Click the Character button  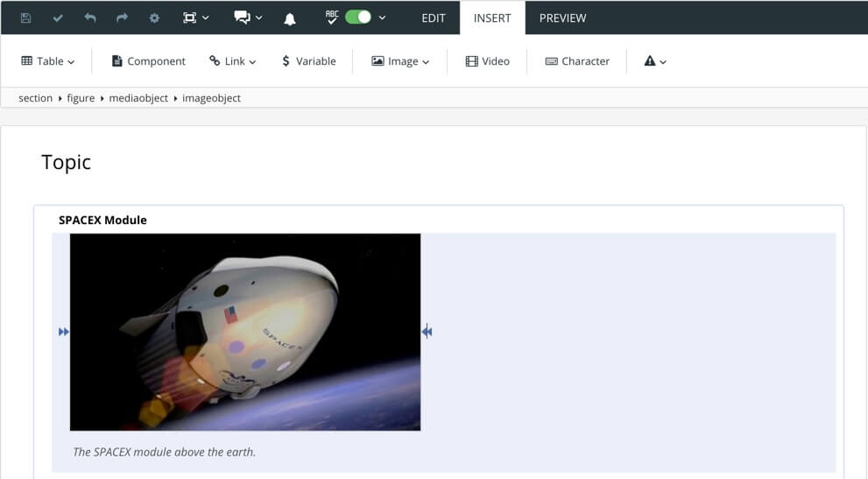(577, 61)
